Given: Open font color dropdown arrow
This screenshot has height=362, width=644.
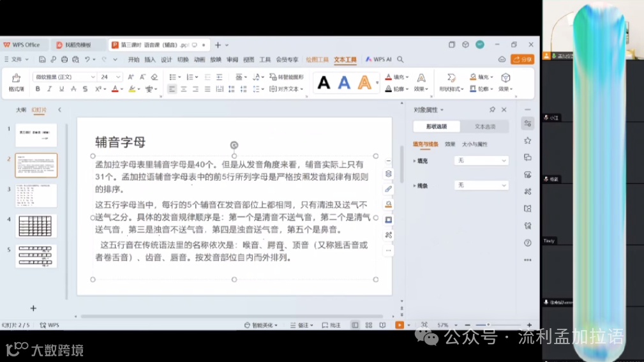Looking at the screenshot, I should tap(121, 89).
